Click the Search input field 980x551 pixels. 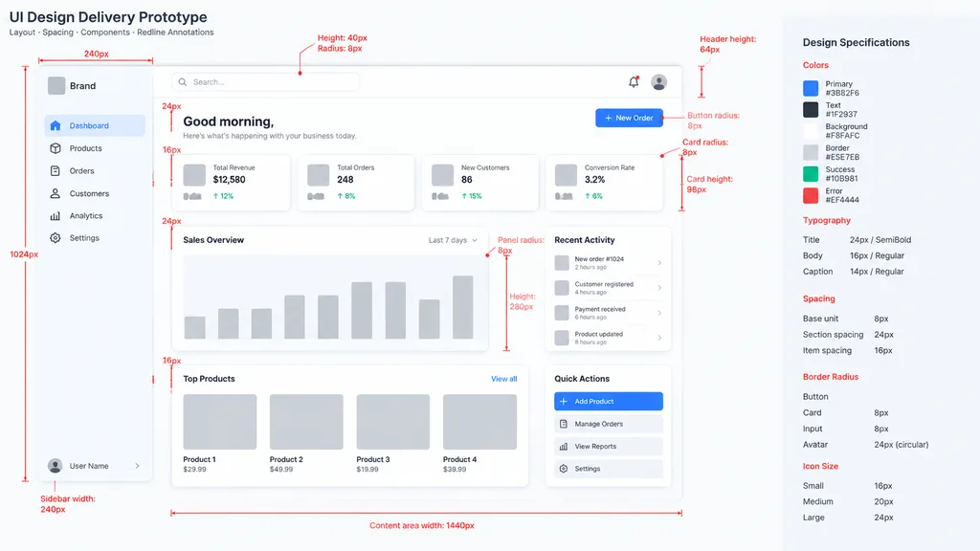[x=266, y=82]
